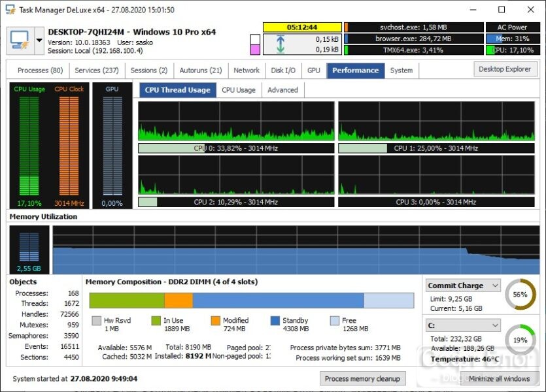This screenshot has height=392, width=546.
Task: Click the memory 2,55 GB gauge icon
Action: 29,250
